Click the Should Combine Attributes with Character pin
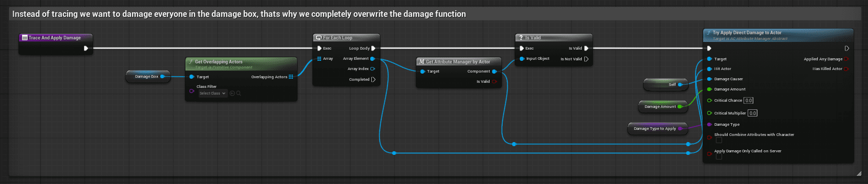Screen dimensions: 868x184 click(x=709, y=137)
